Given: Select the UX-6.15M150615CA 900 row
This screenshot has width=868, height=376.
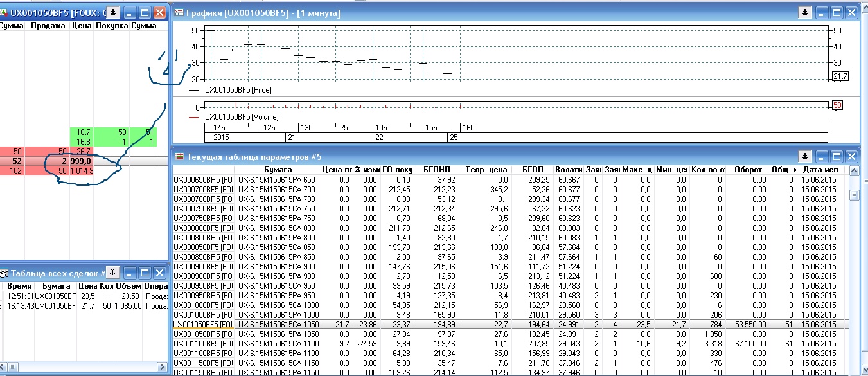Looking at the screenshot, I should [x=509, y=267].
